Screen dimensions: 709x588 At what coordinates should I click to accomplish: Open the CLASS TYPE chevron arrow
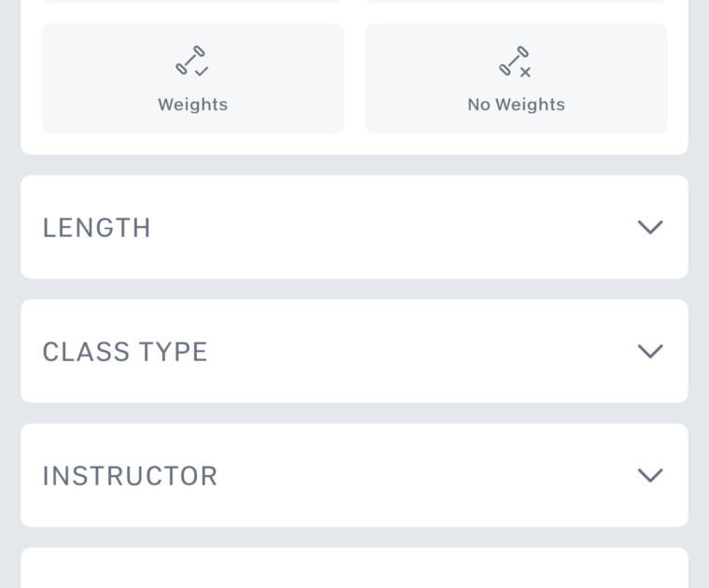pos(649,351)
